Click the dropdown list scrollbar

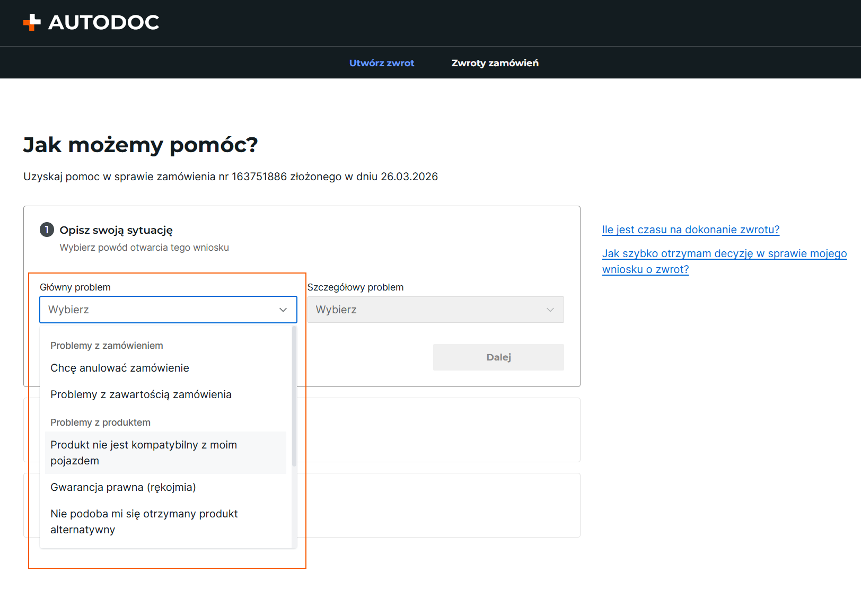294,396
